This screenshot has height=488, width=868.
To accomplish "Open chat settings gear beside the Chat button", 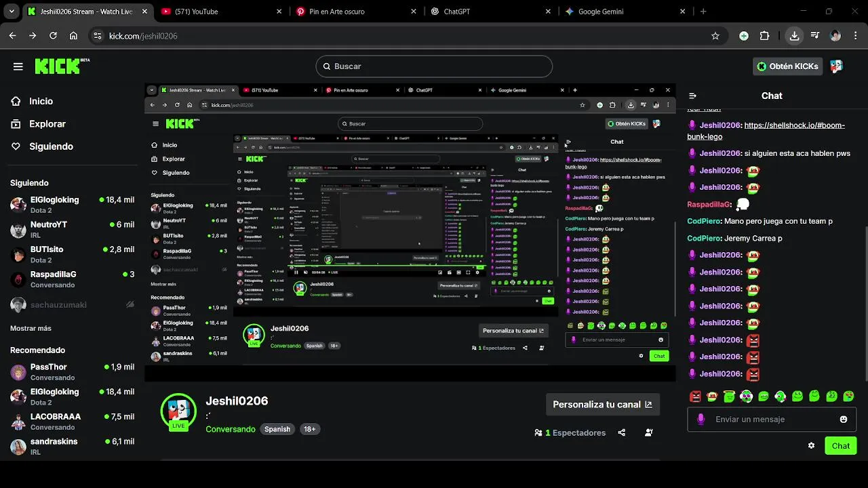I will 811,445.
